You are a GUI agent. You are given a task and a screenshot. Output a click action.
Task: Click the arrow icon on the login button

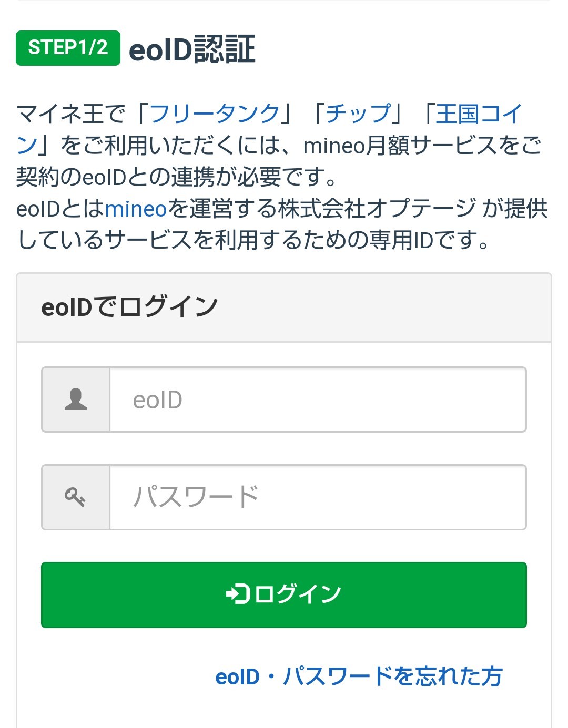[238, 594]
